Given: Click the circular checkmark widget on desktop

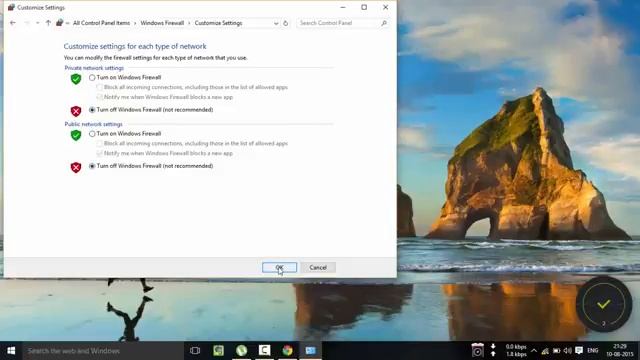Looking at the screenshot, I should click(x=604, y=304).
